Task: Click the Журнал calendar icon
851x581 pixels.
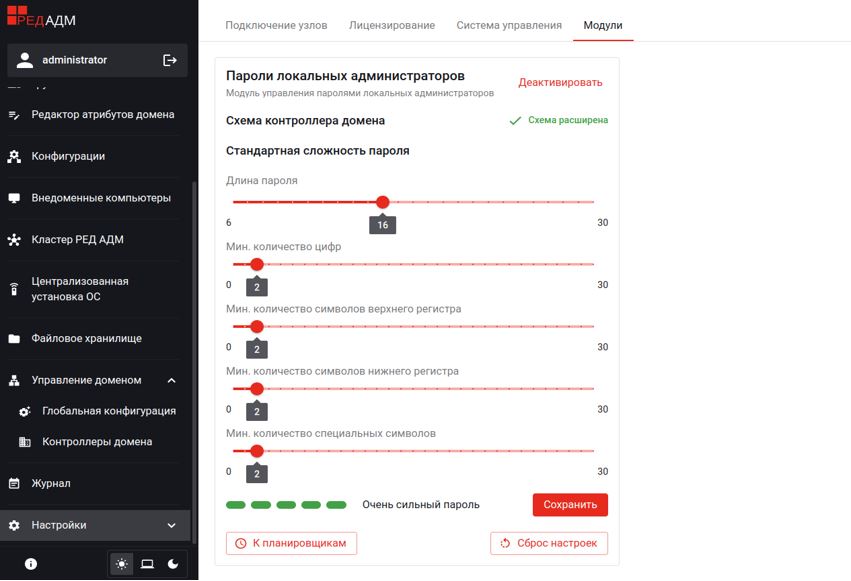Action: 14,484
